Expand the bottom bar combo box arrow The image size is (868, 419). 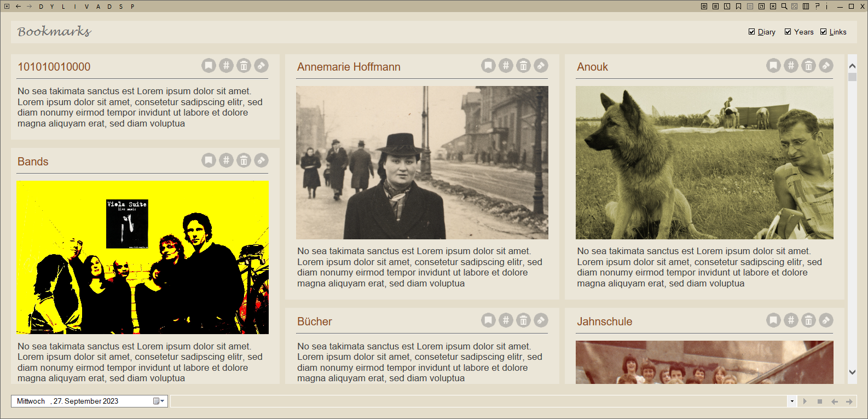coord(792,401)
